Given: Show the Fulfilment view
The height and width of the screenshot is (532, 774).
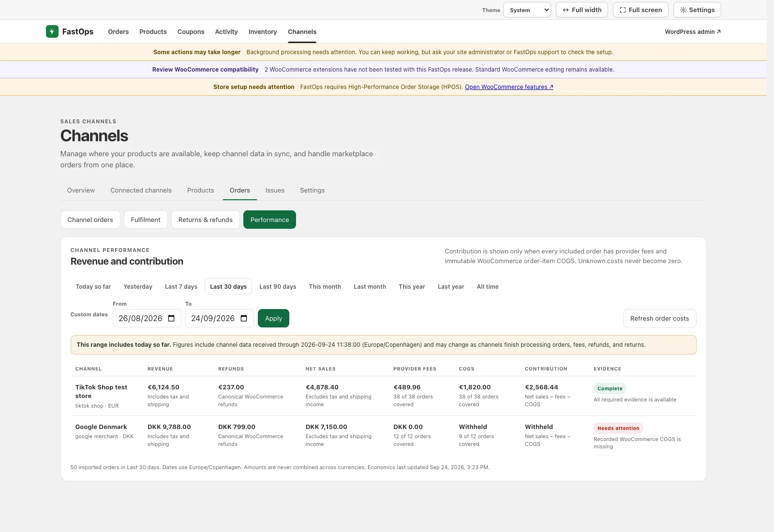Looking at the screenshot, I should tap(146, 220).
